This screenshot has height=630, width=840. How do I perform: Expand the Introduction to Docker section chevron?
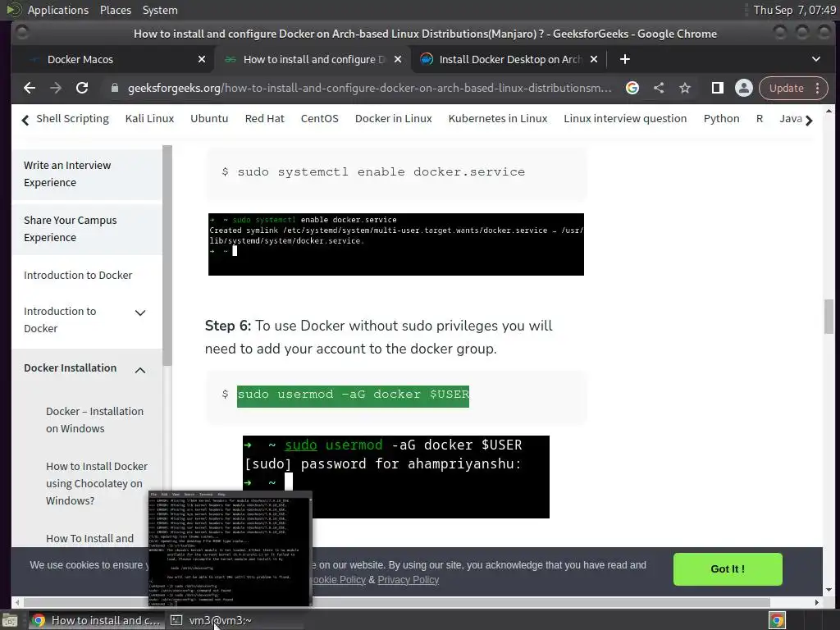tap(140, 313)
